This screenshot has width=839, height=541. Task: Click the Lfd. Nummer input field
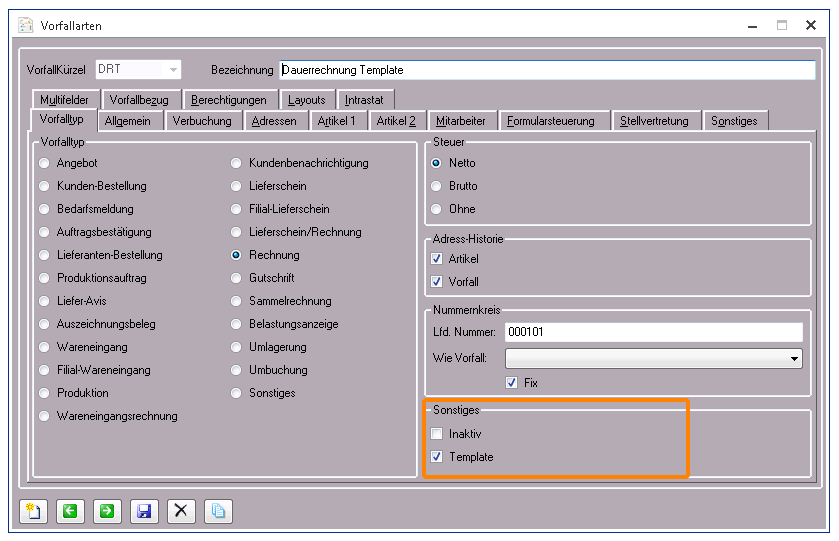[653, 332]
